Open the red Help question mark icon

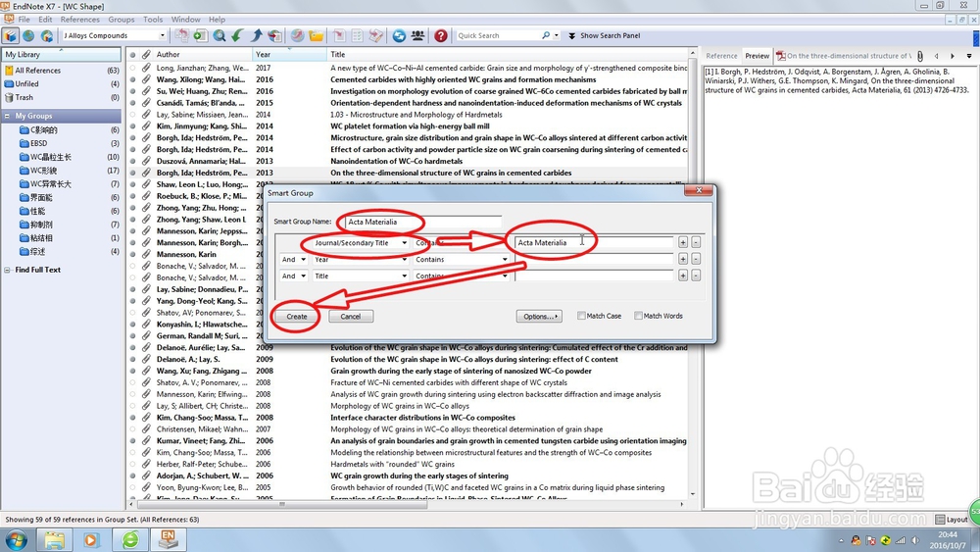coord(441,35)
